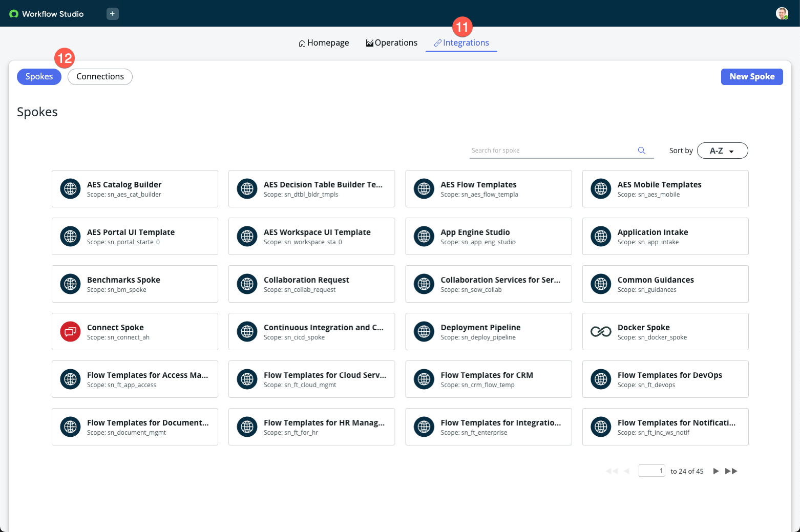800x532 pixels.
Task: Click the Collaboration Request globe icon
Action: [x=247, y=284]
